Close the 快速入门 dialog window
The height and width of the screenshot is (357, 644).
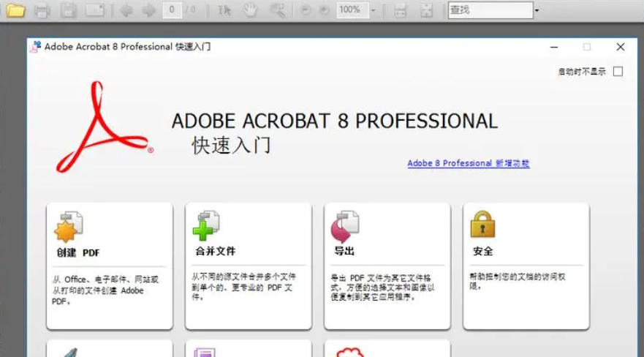pyautogui.click(x=620, y=47)
